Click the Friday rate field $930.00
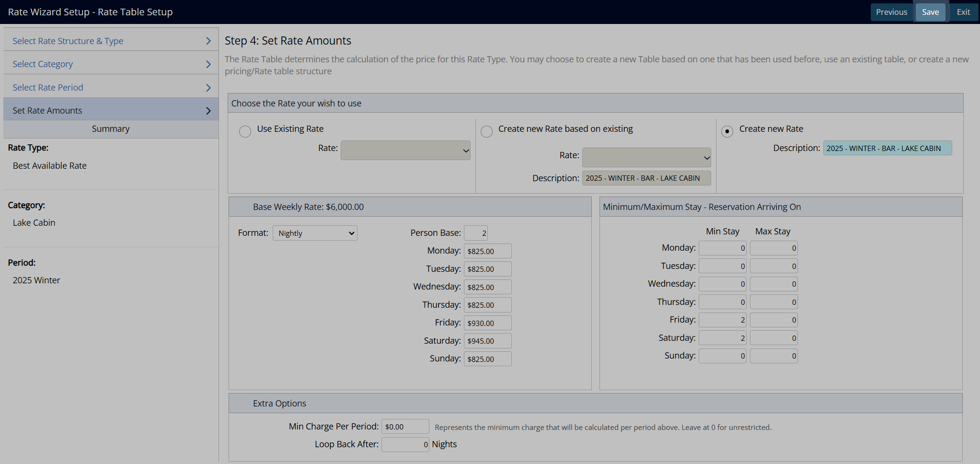This screenshot has width=980, height=464. pyautogui.click(x=487, y=323)
